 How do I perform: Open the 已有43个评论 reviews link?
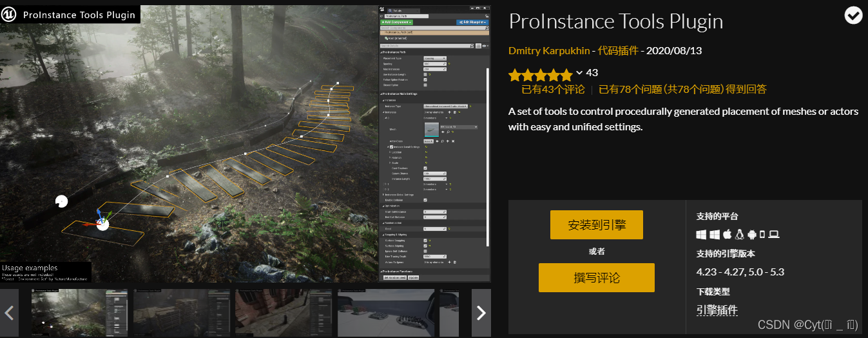[553, 90]
